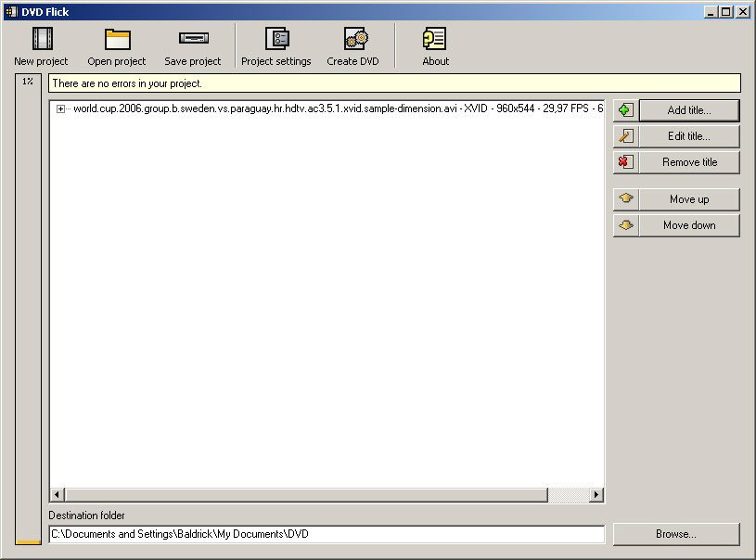Click the New project filmstrip icon

coord(43,39)
